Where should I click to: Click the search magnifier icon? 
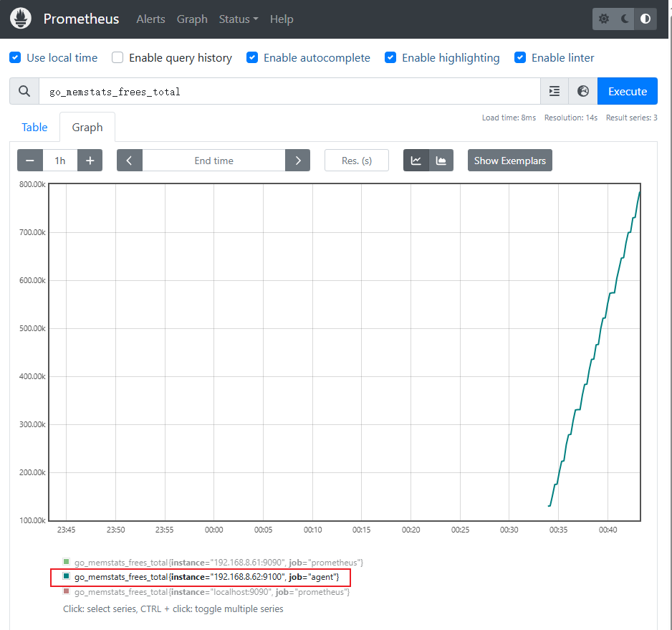[x=24, y=91]
